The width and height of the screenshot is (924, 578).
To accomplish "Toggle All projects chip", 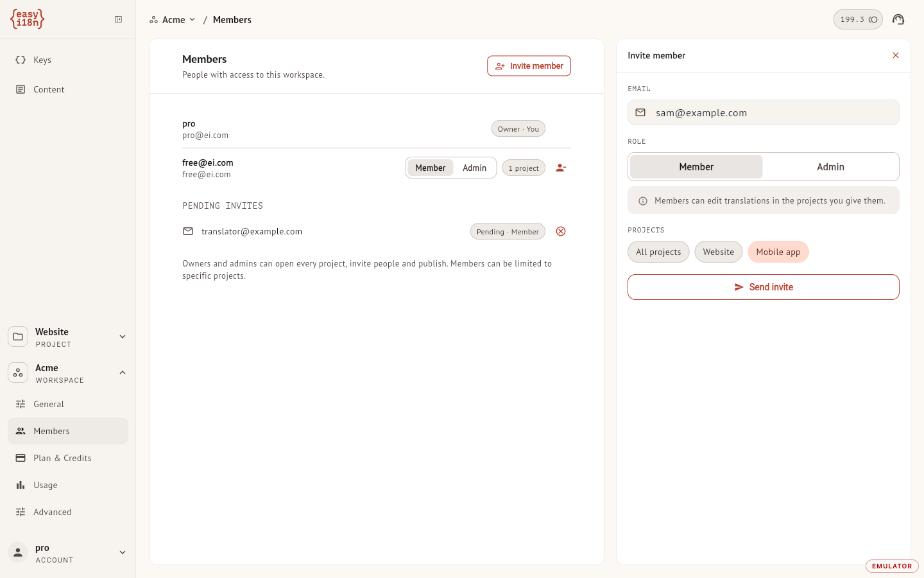I will pyautogui.click(x=658, y=252).
